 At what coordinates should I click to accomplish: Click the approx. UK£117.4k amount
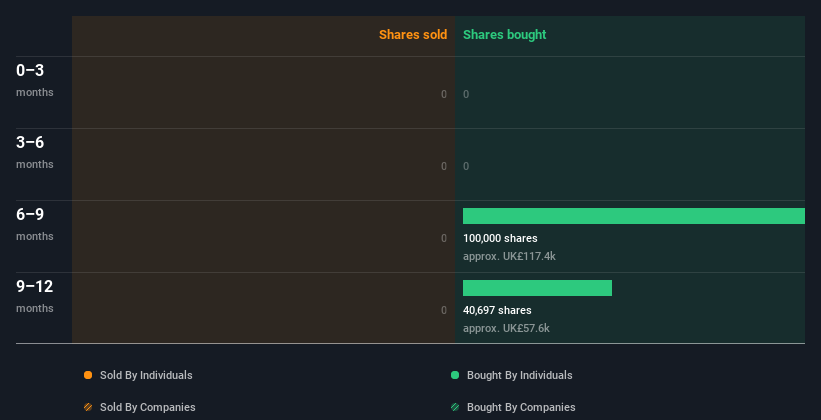click(509, 257)
